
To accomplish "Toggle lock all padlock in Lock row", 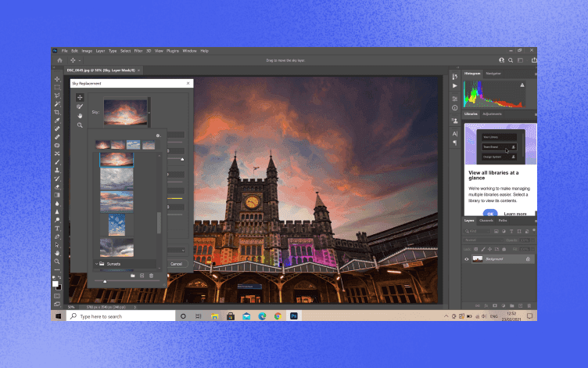I will [504, 249].
